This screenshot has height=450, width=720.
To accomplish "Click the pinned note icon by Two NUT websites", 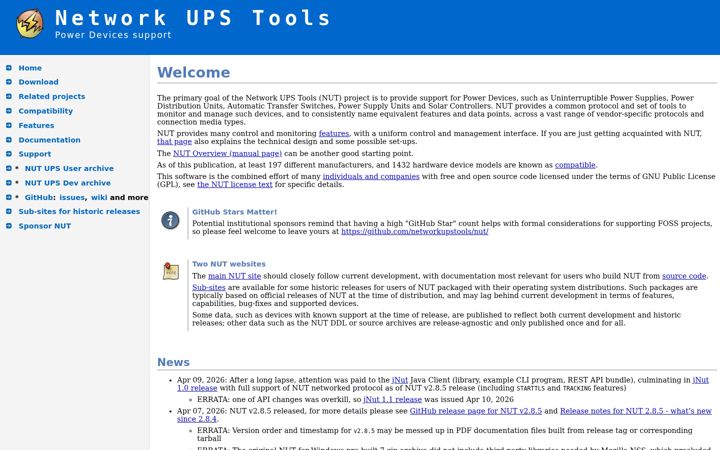I will click(x=171, y=271).
